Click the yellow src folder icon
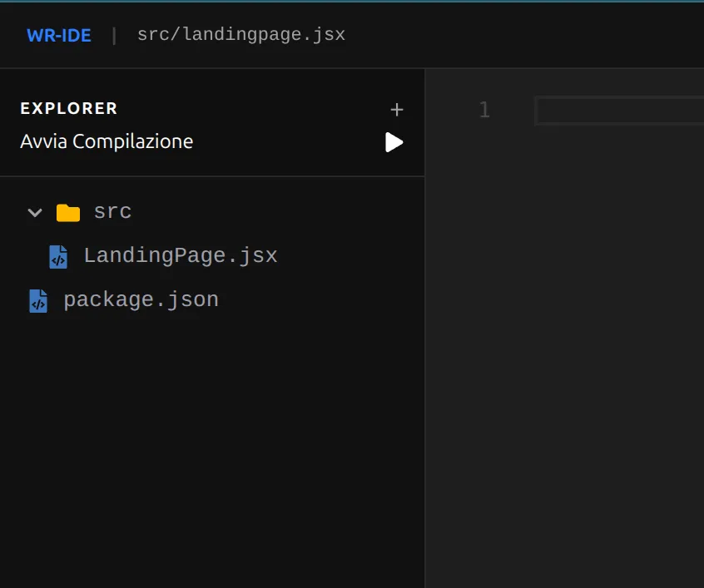Screen dimensions: 704x588 tap(68, 213)
